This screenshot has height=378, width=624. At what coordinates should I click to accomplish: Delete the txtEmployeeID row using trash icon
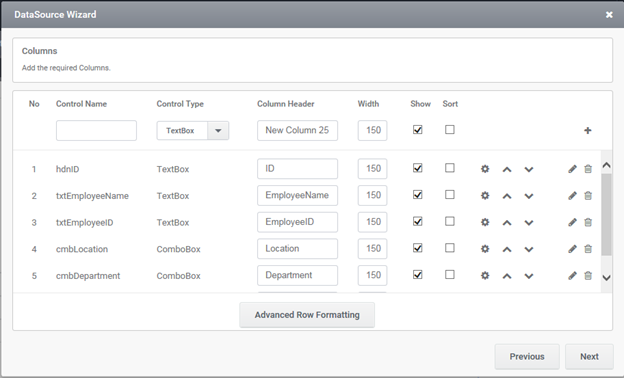[588, 222]
